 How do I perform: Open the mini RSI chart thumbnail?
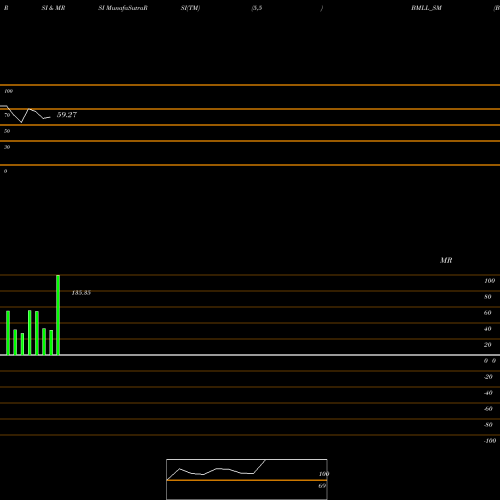click(x=247, y=479)
